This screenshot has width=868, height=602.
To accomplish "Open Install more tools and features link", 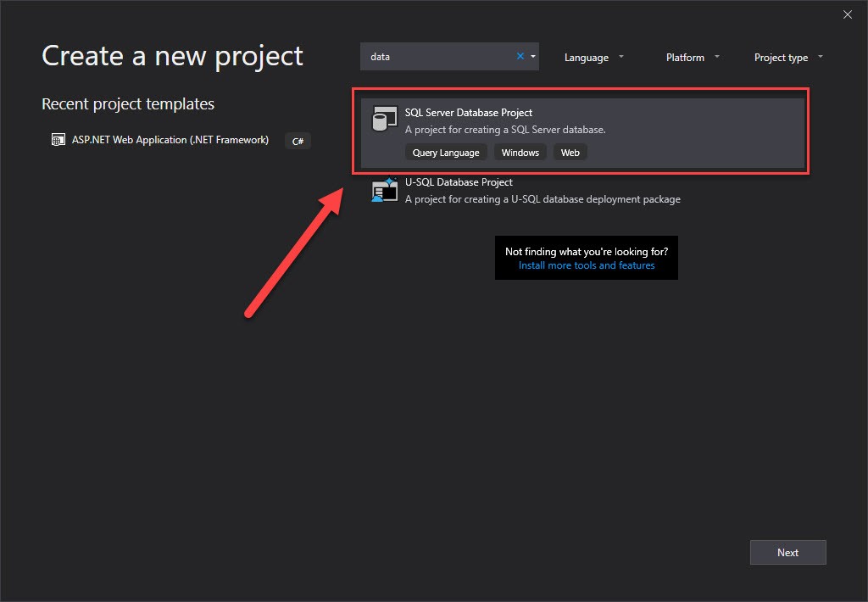I will tap(586, 265).
